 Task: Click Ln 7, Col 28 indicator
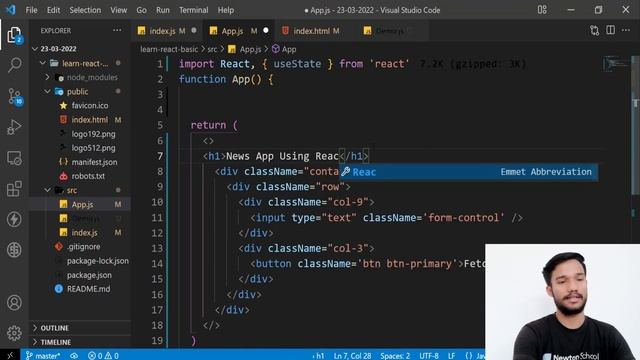(352, 356)
